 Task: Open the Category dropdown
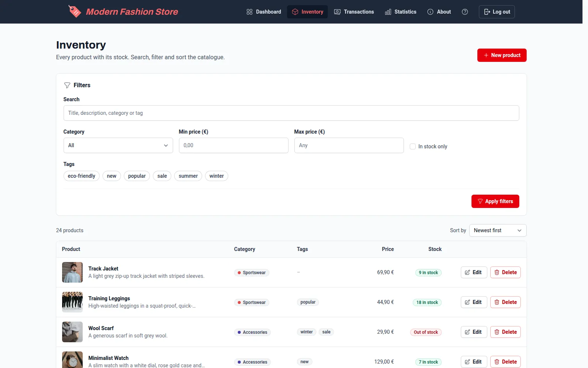pyautogui.click(x=118, y=145)
